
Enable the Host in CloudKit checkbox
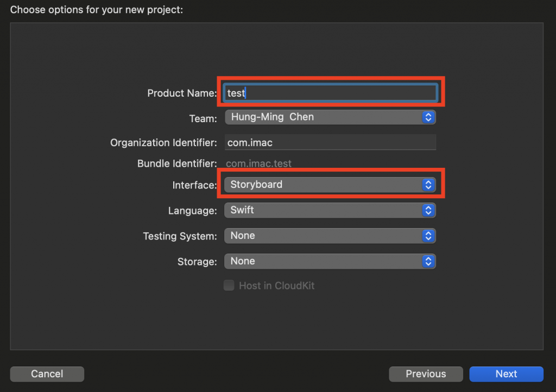point(229,286)
